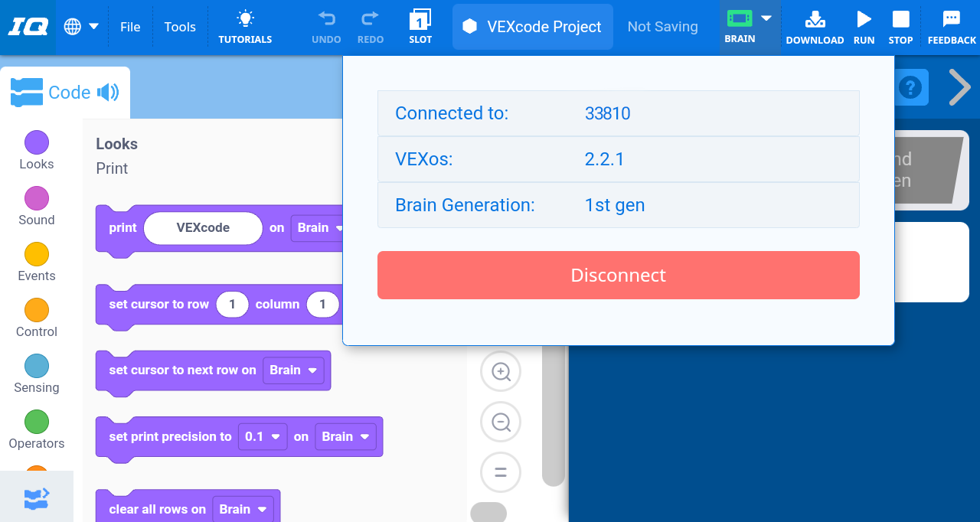Click the Undo icon in the toolbar

tap(326, 23)
